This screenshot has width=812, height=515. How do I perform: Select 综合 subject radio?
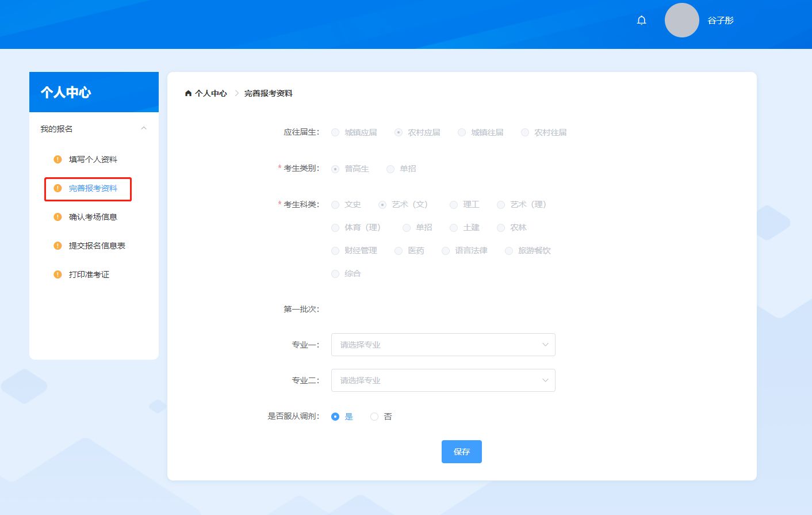(x=346, y=273)
